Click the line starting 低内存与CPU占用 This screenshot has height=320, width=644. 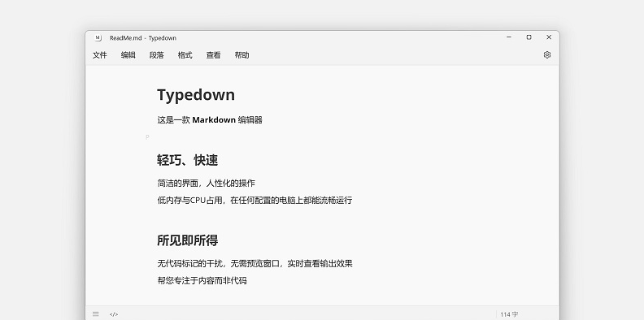click(x=255, y=201)
